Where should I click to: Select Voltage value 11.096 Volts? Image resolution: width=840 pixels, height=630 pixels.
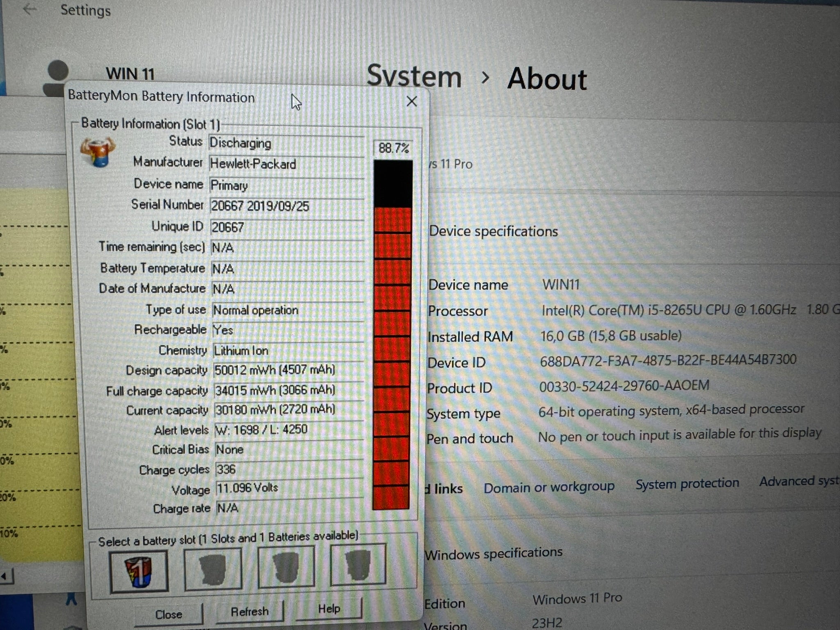click(290, 488)
